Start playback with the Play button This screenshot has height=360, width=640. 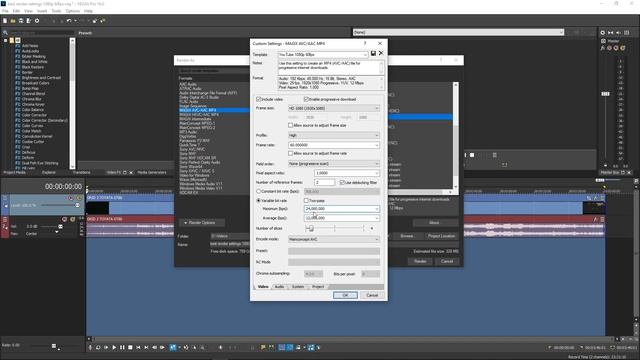pos(114,347)
